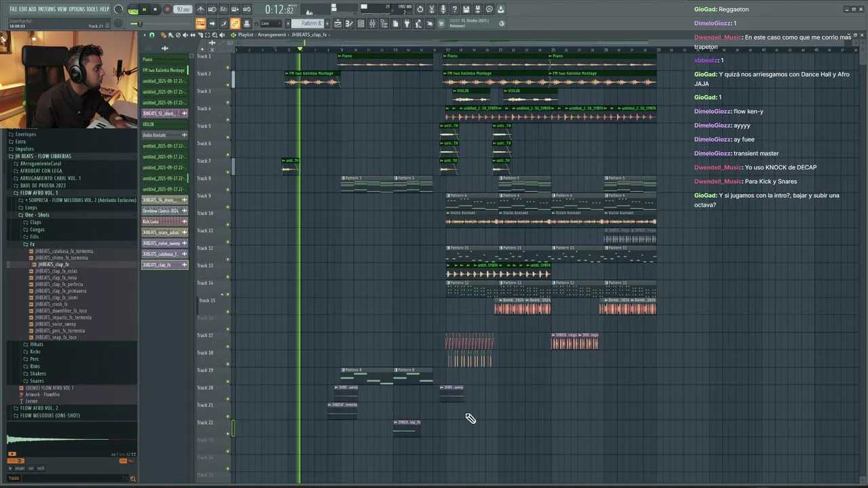Click the browser preview play button
The image size is (868, 488).
point(12,454)
